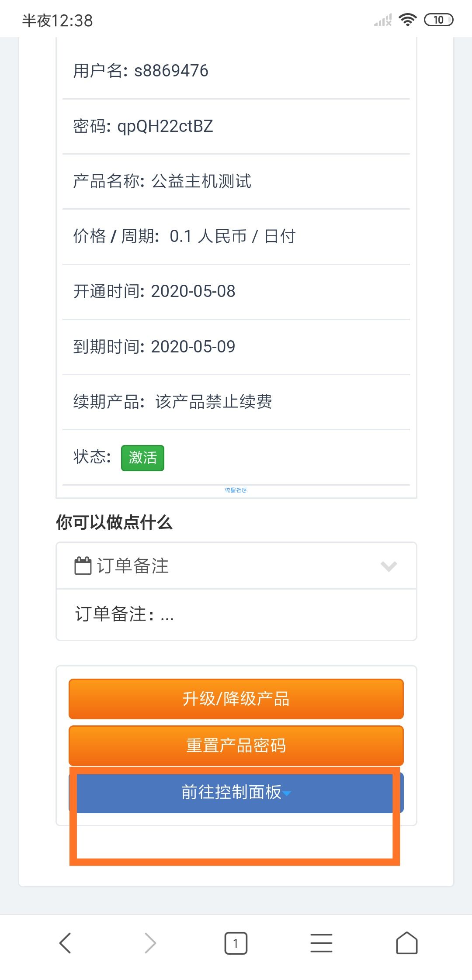Select the username s8869476 row
Screen dimensions: 472x980
tap(236, 71)
